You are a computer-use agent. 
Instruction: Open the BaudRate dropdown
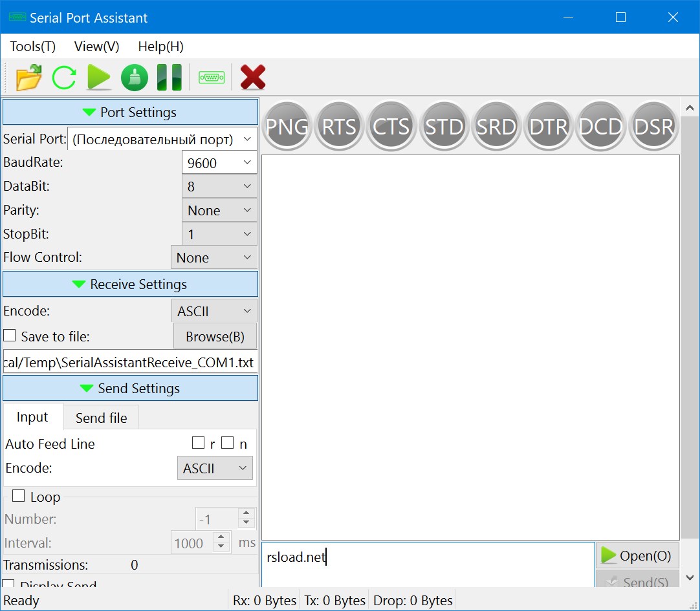point(219,163)
